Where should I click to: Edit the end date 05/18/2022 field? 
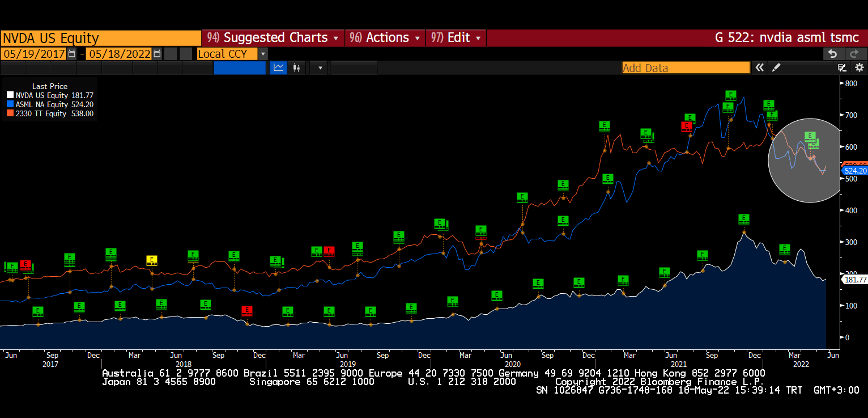click(x=120, y=54)
